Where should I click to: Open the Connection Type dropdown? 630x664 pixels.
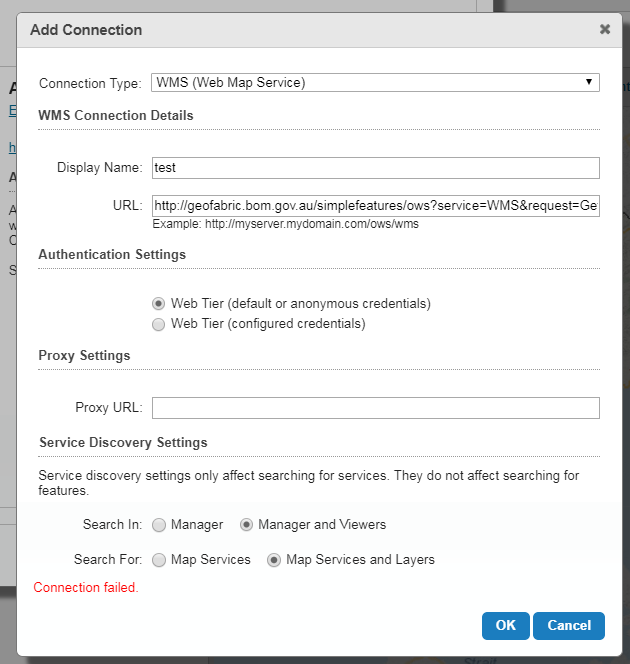(375, 83)
